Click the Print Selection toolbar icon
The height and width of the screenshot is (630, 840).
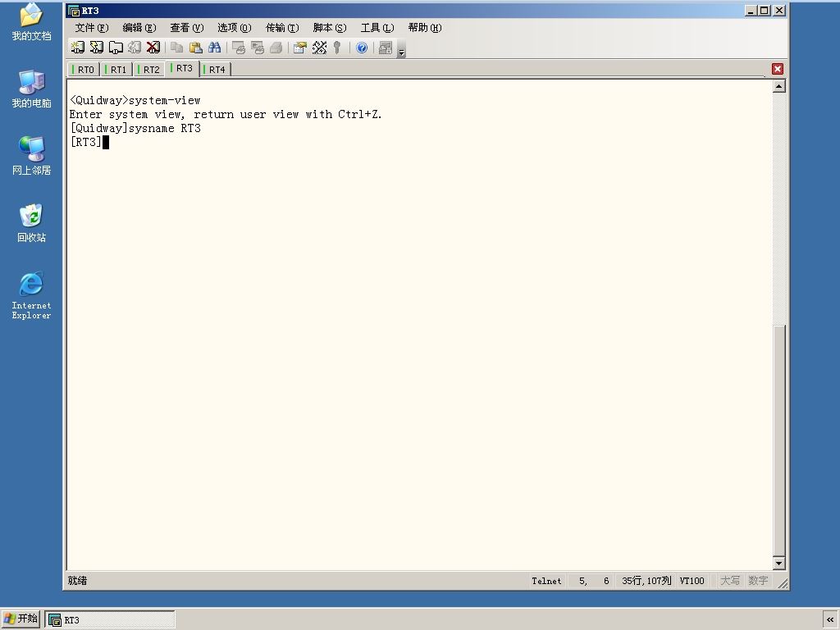click(257, 48)
